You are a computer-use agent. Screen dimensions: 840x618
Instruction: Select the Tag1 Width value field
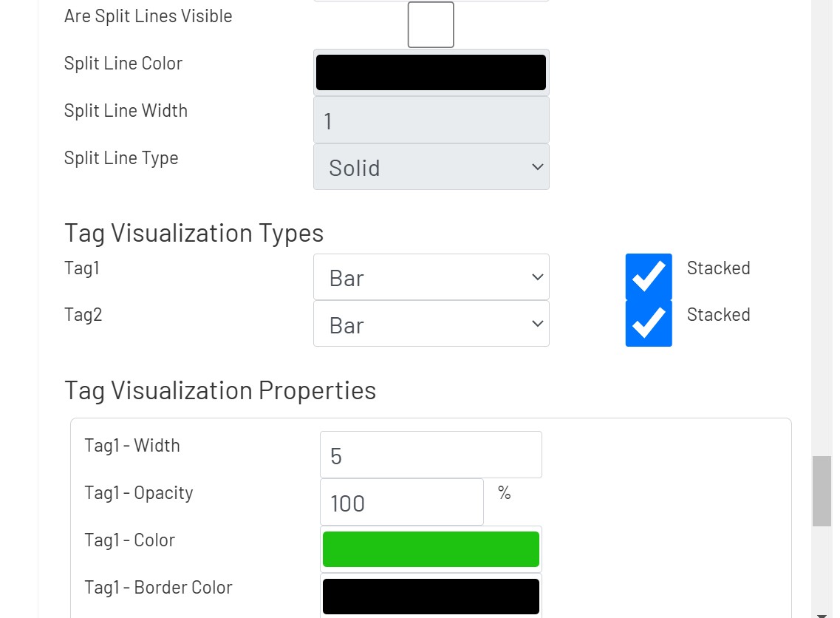coord(431,455)
